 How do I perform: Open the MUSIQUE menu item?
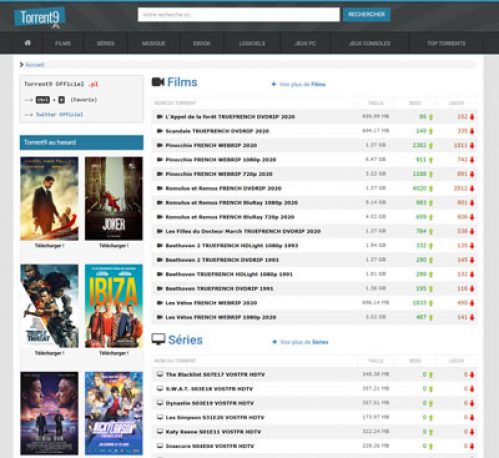pos(154,43)
